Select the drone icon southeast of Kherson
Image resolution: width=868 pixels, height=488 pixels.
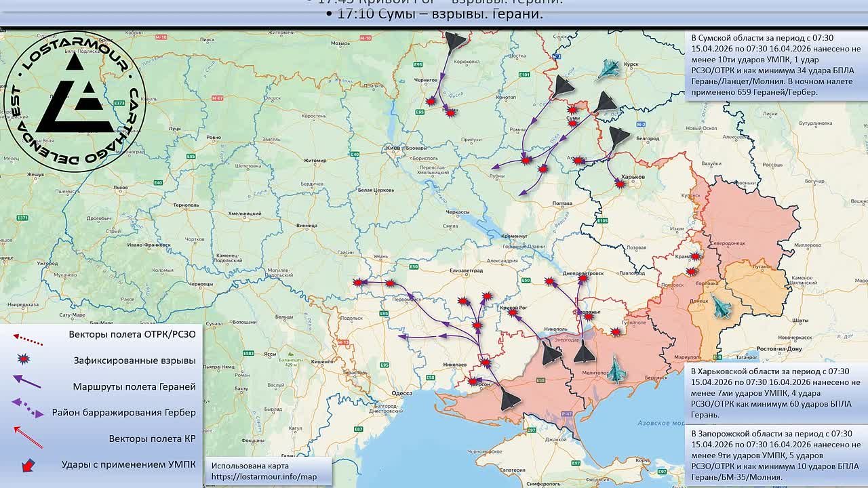(510, 400)
